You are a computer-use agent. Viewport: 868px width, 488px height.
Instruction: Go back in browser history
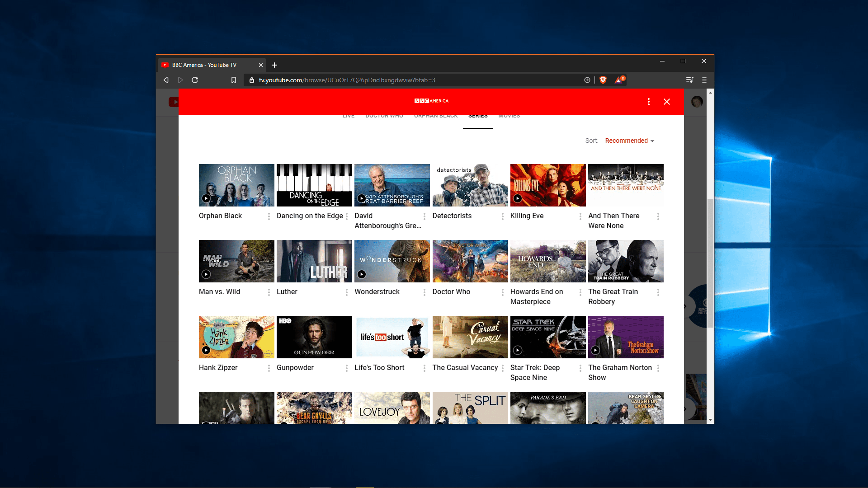click(x=166, y=80)
